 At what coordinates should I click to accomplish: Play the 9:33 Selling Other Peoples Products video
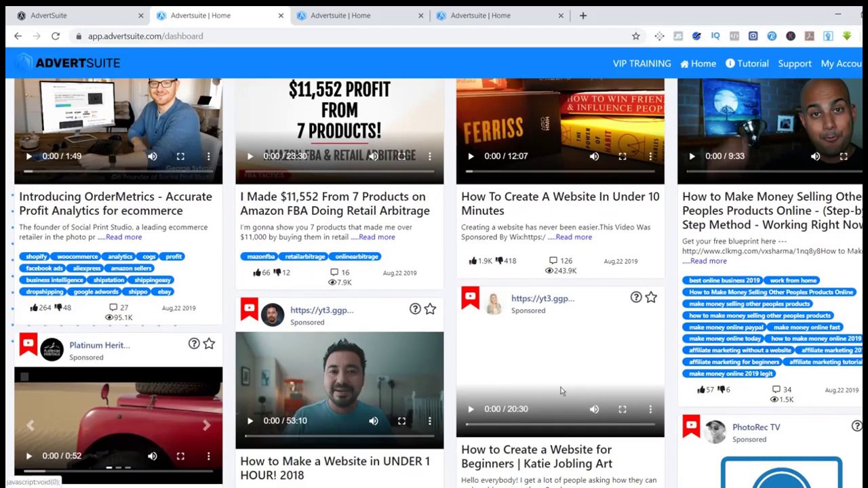[x=692, y=157]
